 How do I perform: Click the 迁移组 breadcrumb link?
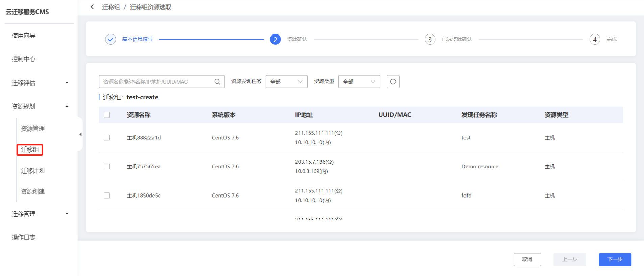(111, 7)
